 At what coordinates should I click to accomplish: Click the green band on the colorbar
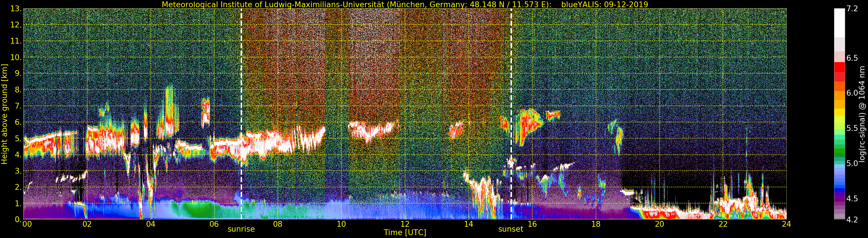pos(839,151)
